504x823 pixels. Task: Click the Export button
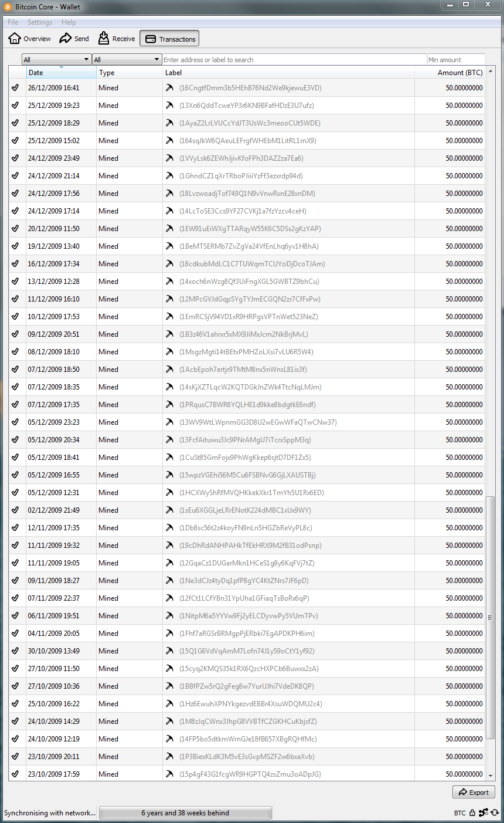(474, 792)
